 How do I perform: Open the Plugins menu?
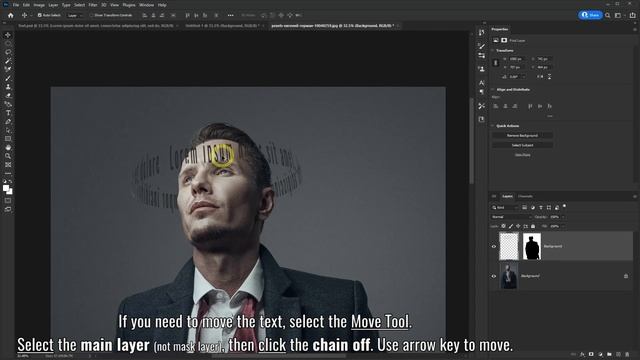click(129, 5)
